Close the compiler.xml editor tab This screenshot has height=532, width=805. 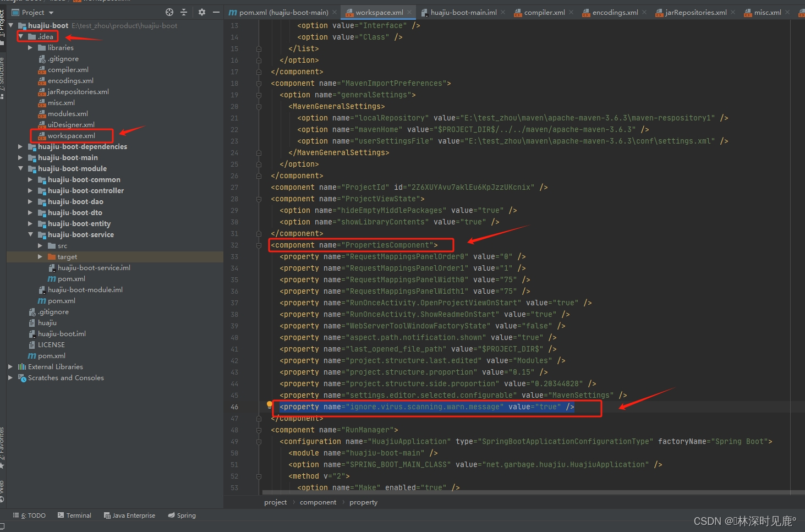[571, 12]
